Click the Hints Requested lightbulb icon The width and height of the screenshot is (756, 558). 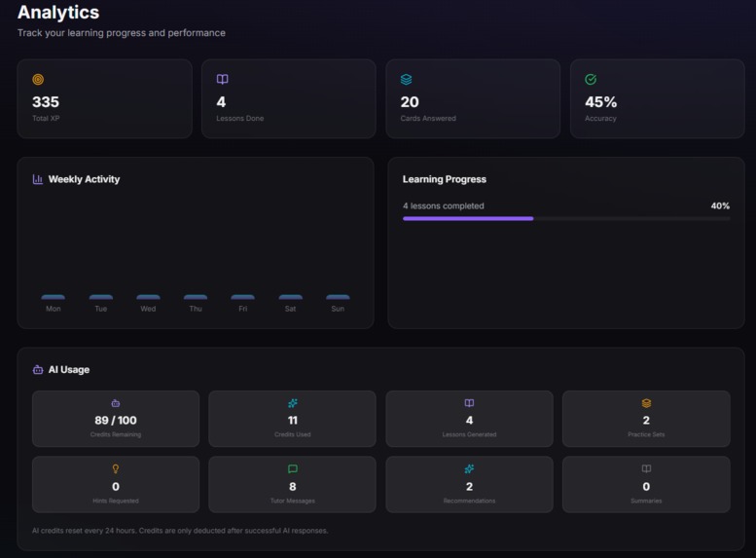point(116,468)
